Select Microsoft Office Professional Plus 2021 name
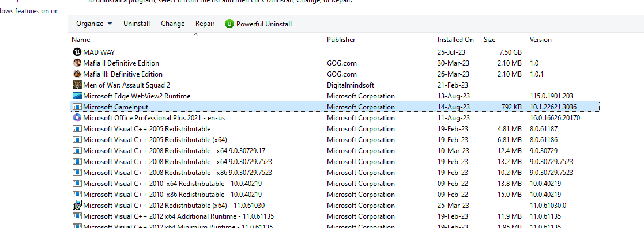The height and width of the screenshot is (228, 644). (x=154, y=117)
